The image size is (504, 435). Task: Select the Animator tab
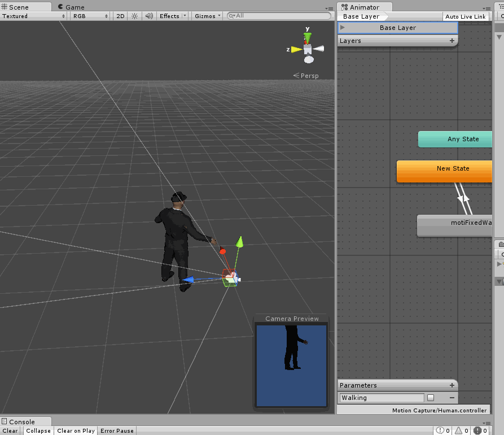(x=364, y=7)
